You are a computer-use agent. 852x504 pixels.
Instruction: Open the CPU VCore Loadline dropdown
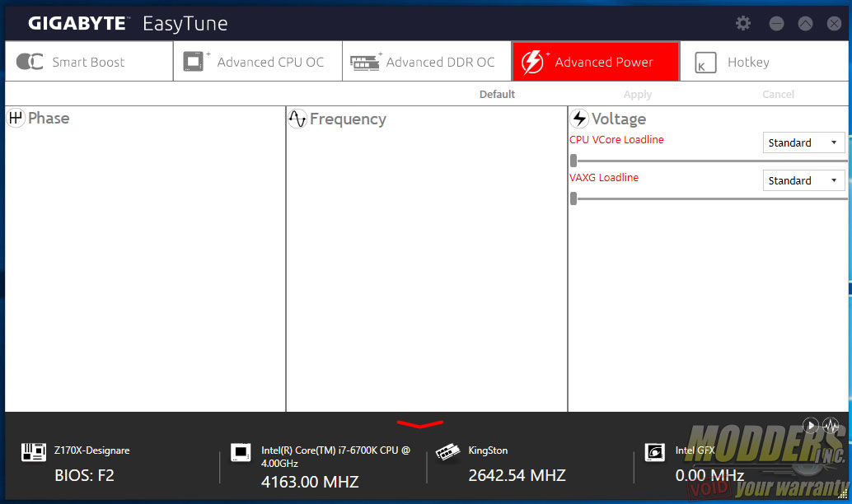[x=803, y=142]
